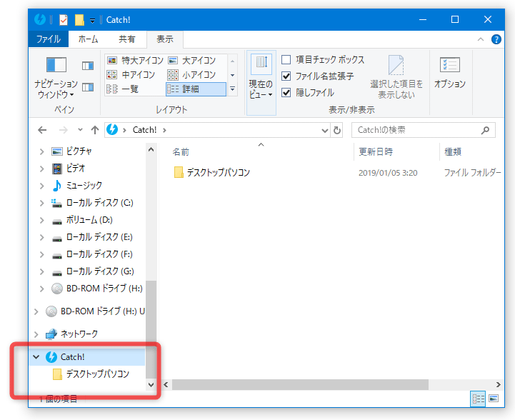Screen dimensions: 515x420
Task: Choose 特大アイコン layout
Action: tap(135, 61)
